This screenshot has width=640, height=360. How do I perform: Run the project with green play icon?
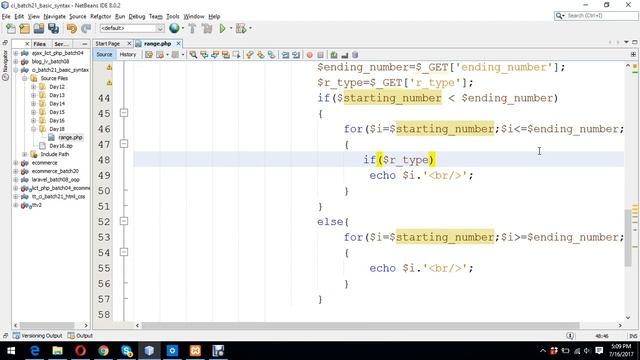click(x=222, y=29)
